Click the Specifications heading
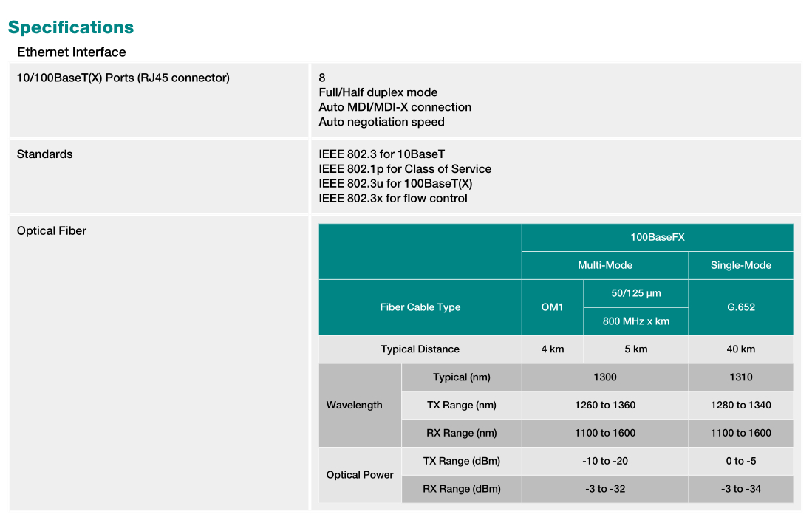This screenshot has width=812, height=520. (x=71, y=27)
